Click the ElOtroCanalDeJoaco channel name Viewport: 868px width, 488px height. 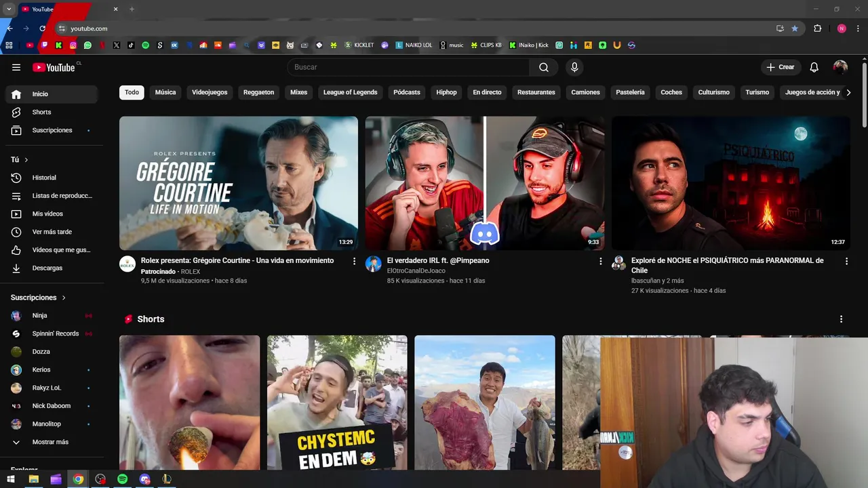pyautogui.click(x=416, y=270)
